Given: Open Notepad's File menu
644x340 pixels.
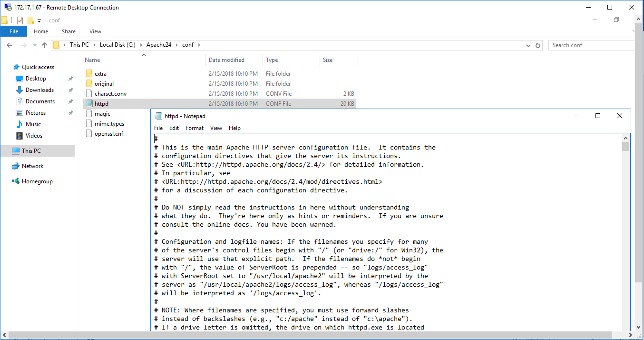Looking at the screenshot, I should click(x=158, y=128).
